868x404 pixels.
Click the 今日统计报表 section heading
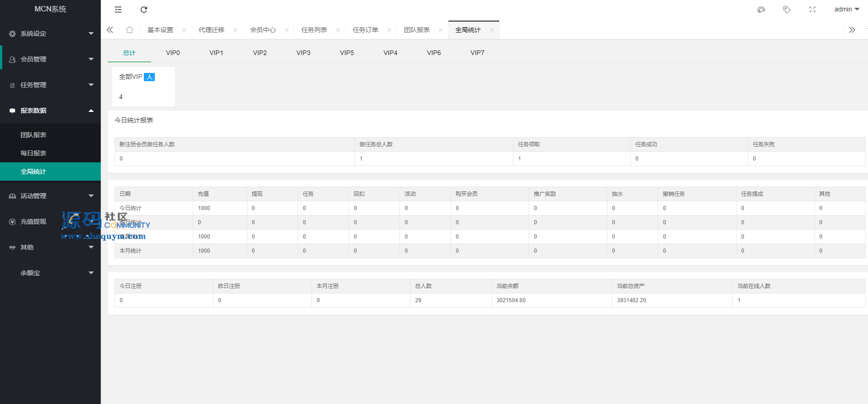(x=134, y=120)
